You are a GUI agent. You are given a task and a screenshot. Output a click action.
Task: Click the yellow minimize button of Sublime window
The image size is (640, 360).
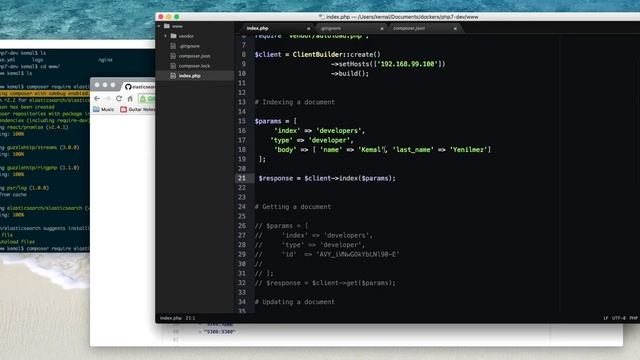[169, 17]
